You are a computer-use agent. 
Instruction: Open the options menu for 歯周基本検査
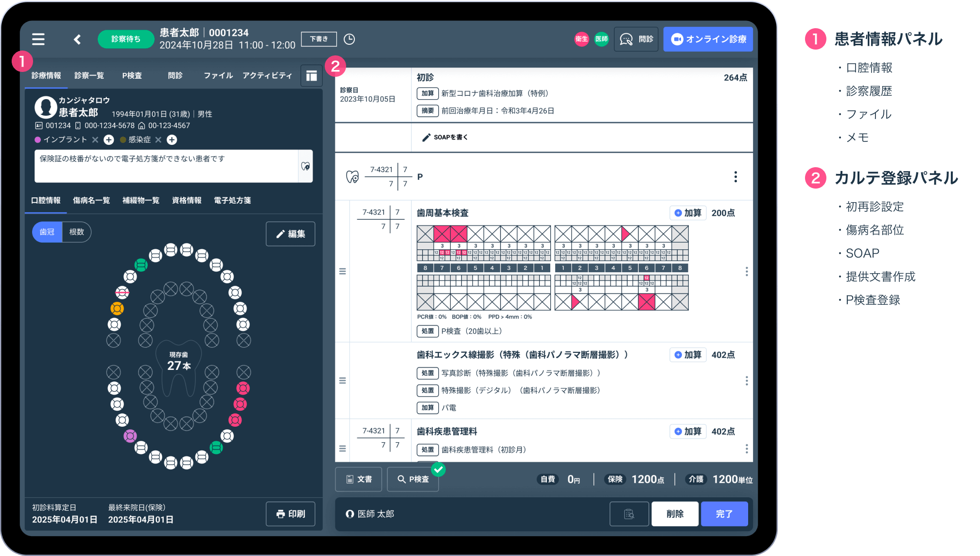click(x=747, y=272)
